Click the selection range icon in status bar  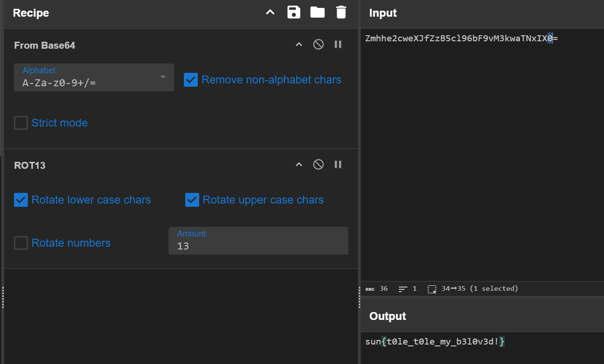432,289
